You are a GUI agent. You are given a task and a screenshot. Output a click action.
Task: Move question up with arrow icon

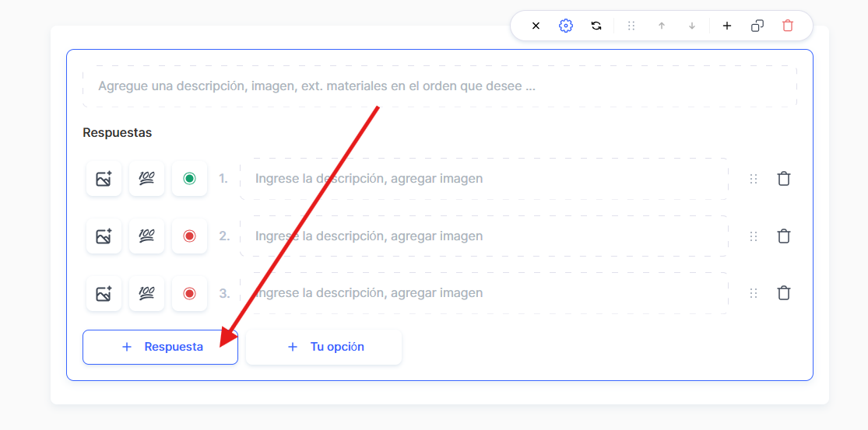click(662, 26)
